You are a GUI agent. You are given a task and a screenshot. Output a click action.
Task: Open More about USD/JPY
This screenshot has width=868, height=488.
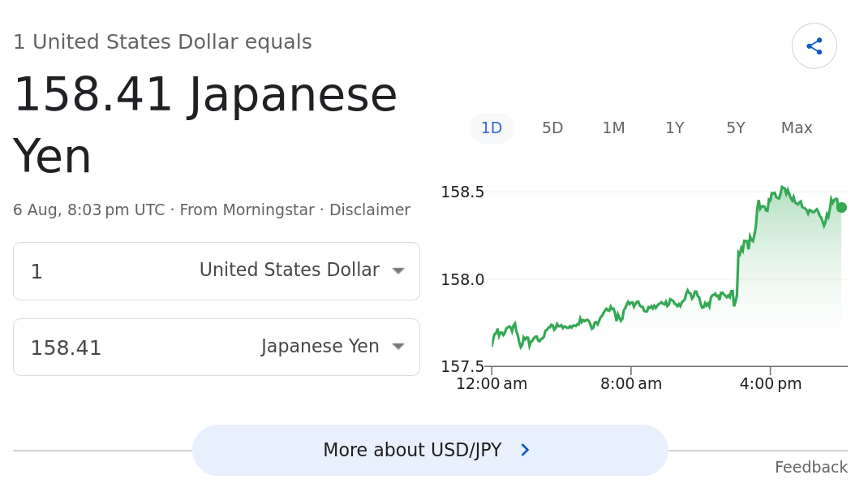pyautogui.click(x=430, y=451)
